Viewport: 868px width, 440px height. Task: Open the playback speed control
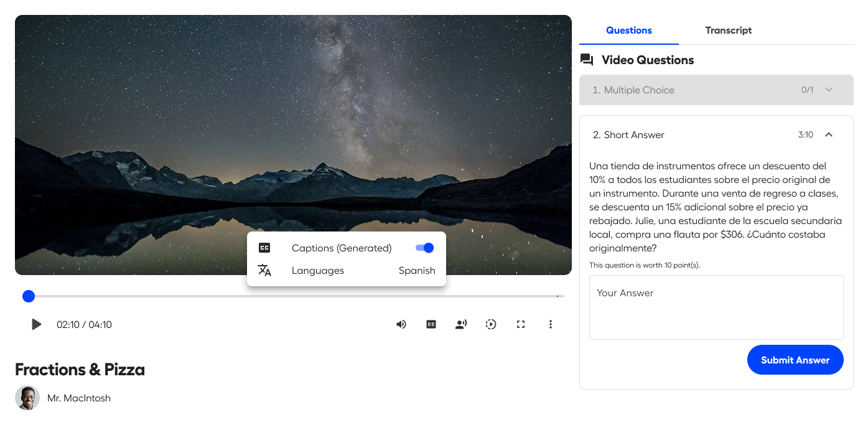tap(491, 324)
